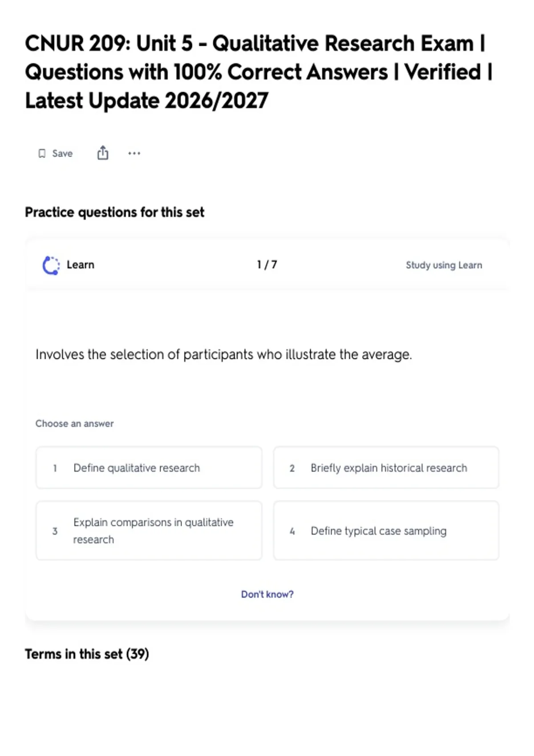Choose answer Define typical case sampling
This screenshot has width=534, height=756.
pos(386,531)
